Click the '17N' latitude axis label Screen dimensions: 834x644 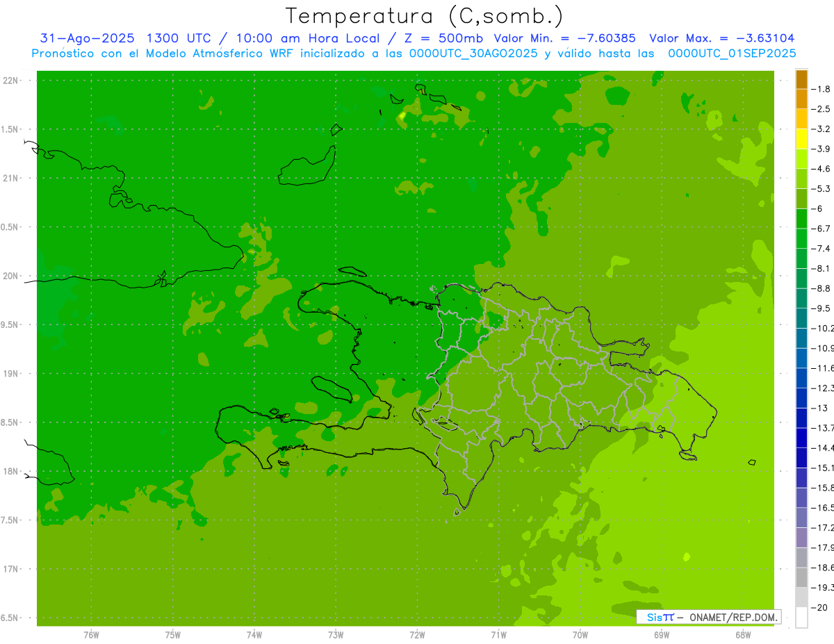[11, 569]
